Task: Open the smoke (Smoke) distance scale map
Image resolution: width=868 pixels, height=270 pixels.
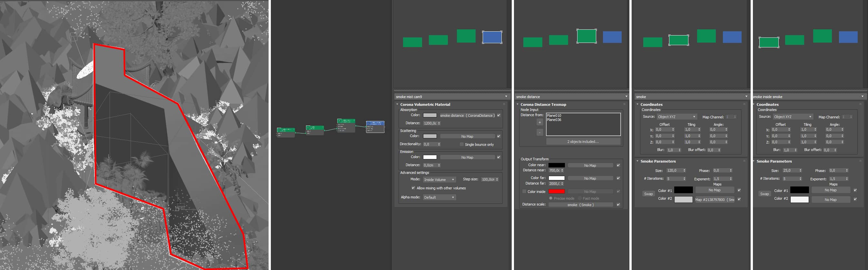Action: pyautogui.click(x=581, y=205)
